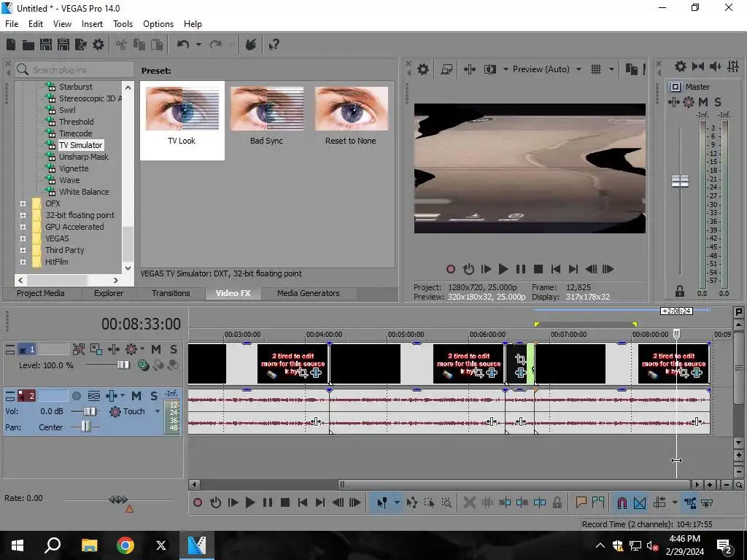Insert region icon in timeline toolbar
The width and height of the screenshot is (747, 560).
click(x=598, y=503)
